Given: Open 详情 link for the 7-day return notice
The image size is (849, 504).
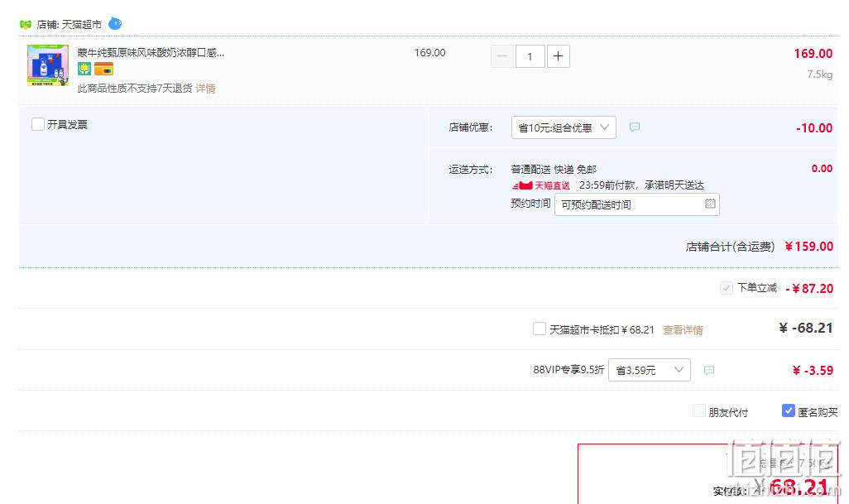Looking at the screenshot, I should (205, 89).
